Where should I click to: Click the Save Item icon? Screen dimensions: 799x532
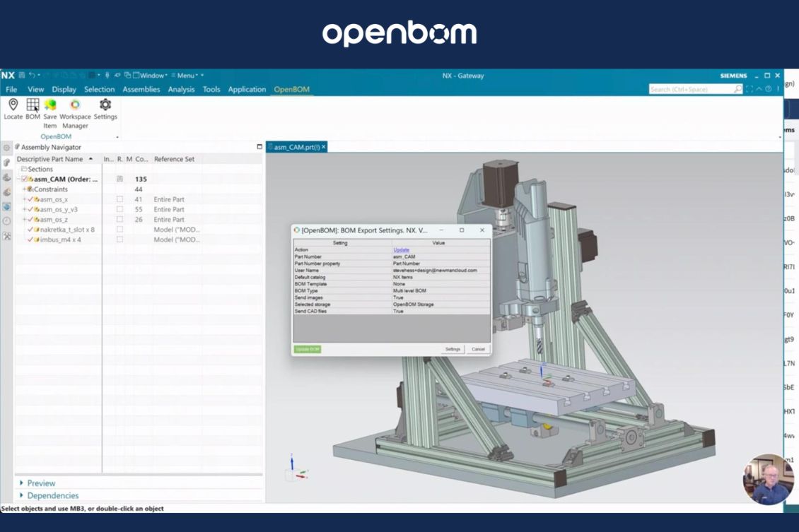(x=50, y=105)
